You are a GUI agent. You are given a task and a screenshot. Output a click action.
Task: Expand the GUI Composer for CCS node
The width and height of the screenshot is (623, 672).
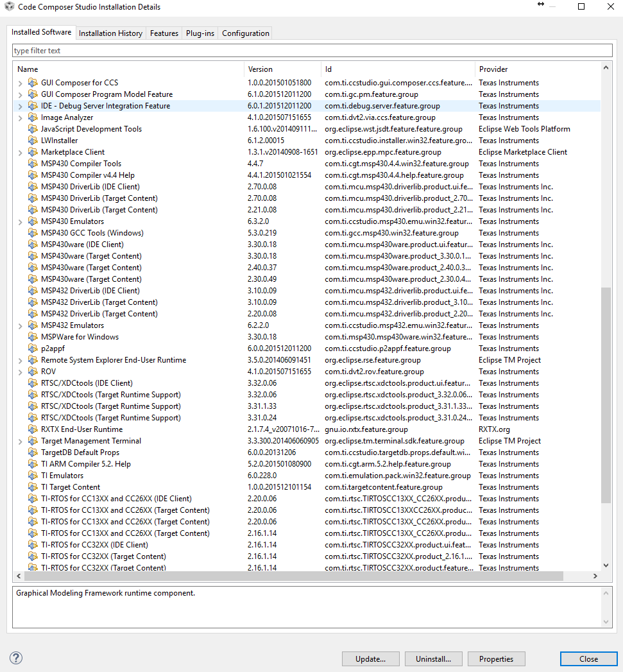(20, 83)
